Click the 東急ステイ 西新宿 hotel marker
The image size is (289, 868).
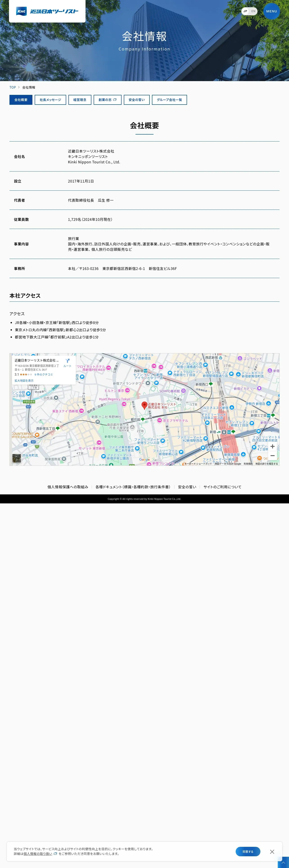pos(81,411)
